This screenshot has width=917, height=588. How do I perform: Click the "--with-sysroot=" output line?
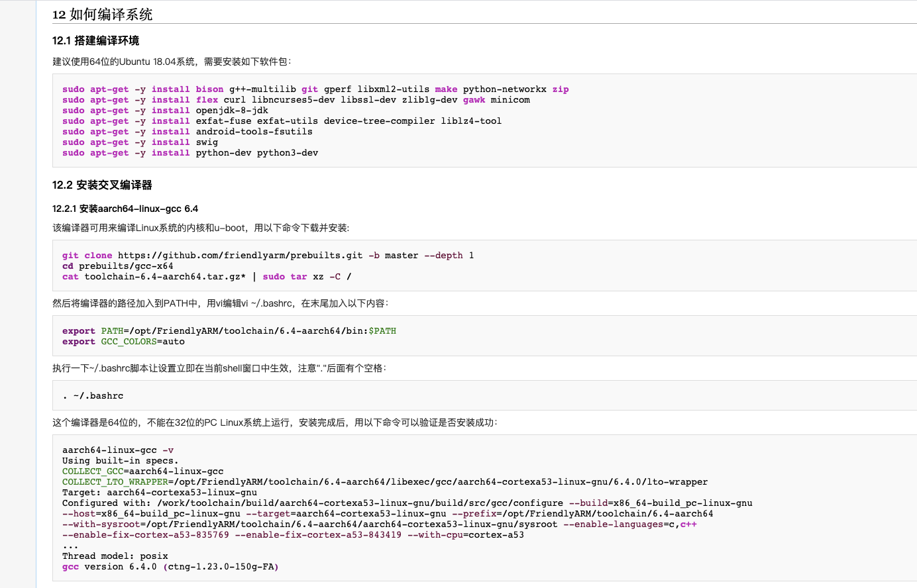tap(380, 524)
